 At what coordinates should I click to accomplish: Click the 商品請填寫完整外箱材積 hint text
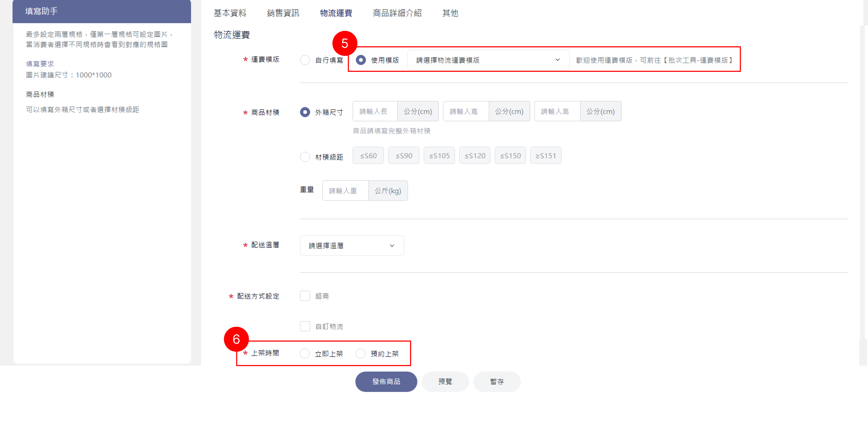[x=392, y=131]
